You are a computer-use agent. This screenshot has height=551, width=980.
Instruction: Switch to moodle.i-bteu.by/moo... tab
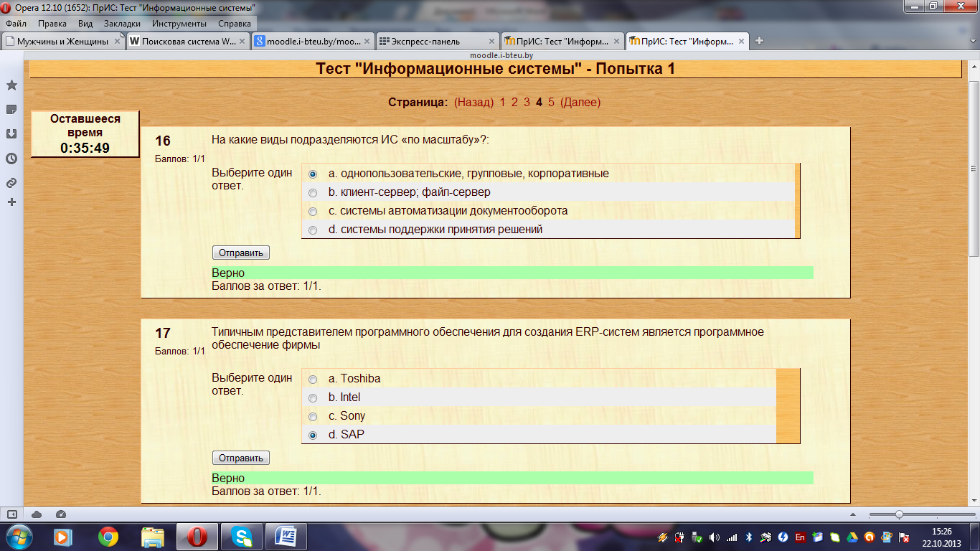(x=313, y=41)
